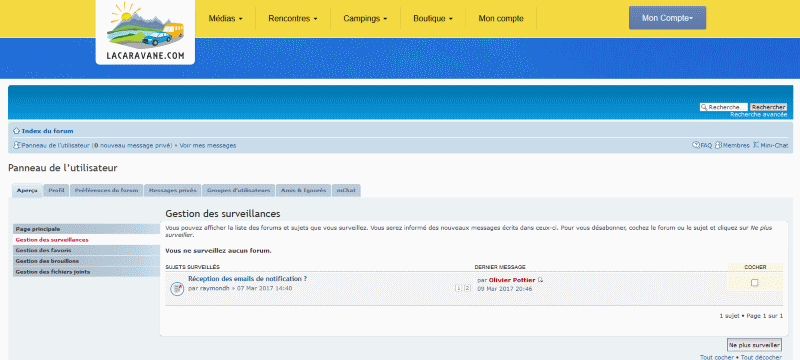This screenshot has width=800, height=360.
Task: Expand the Boutique menu
Action: pos(433,19)
